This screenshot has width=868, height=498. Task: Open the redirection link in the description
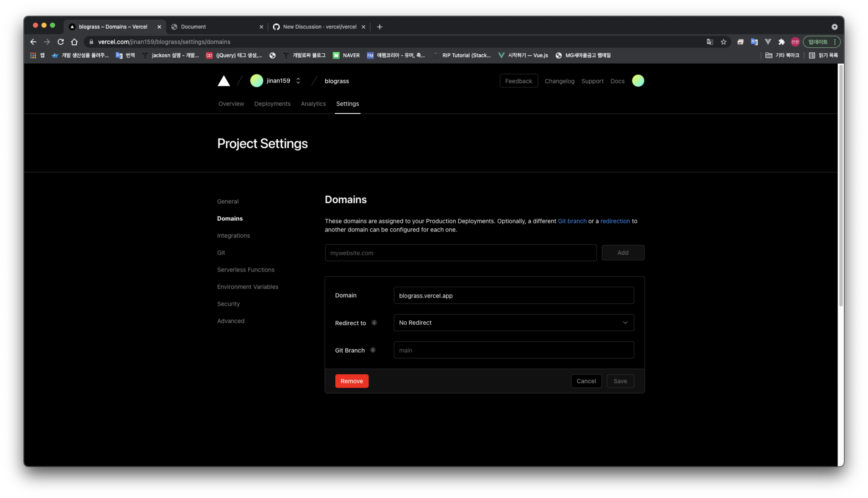[x=615, y=221]
